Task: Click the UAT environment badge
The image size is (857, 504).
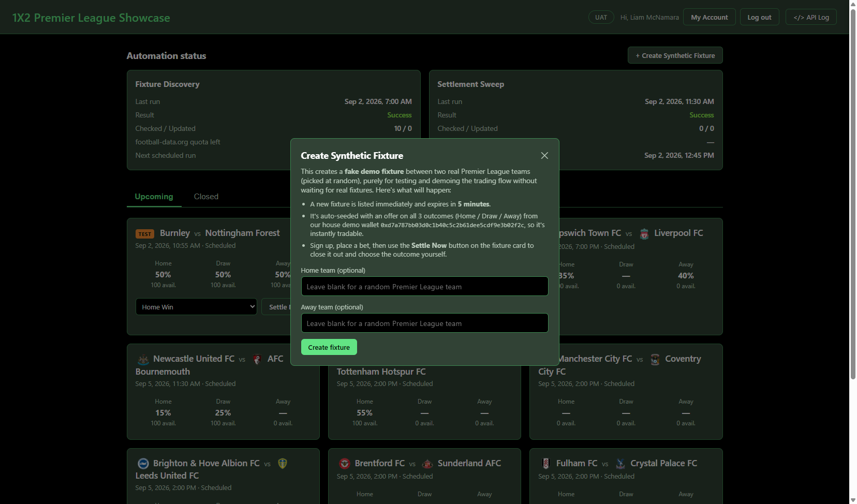Action: coord(601,17)
